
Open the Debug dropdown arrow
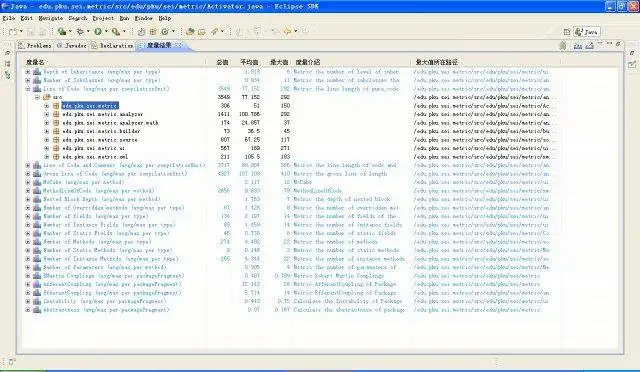pyautogui.click(x=88, y=31)
